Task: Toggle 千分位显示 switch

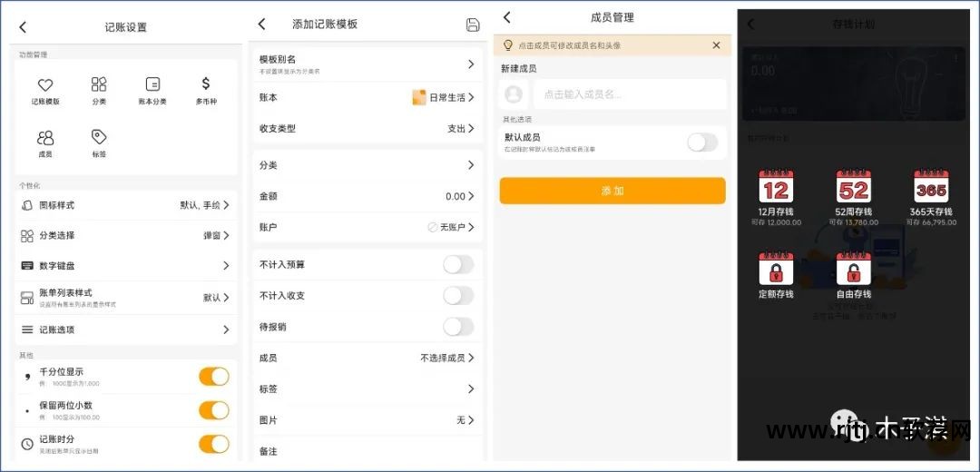Action: coord(214,377)
